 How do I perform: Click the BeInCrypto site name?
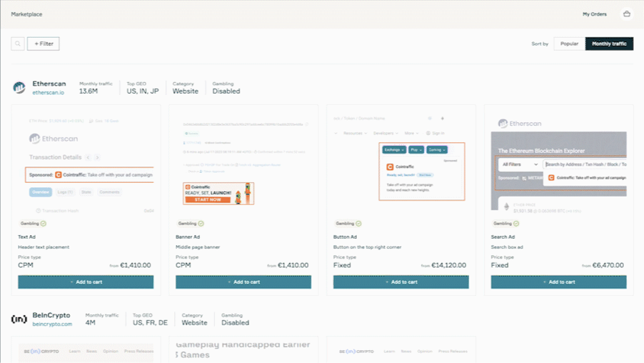[51, 315]
